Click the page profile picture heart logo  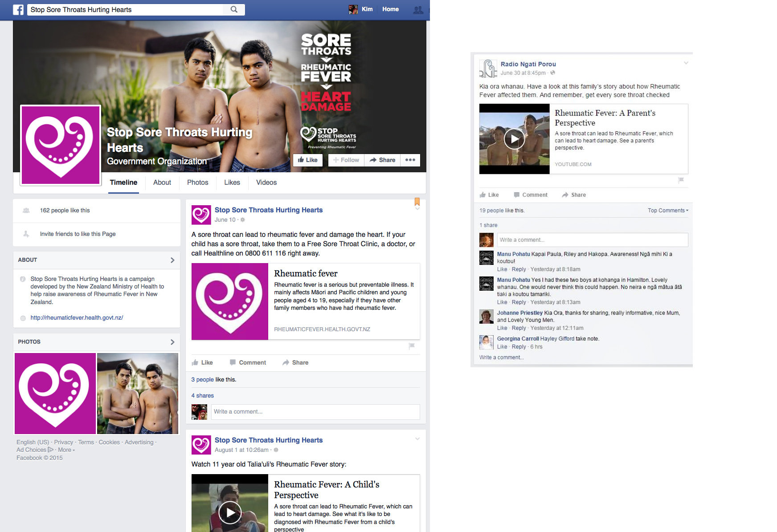coord(61,145)
